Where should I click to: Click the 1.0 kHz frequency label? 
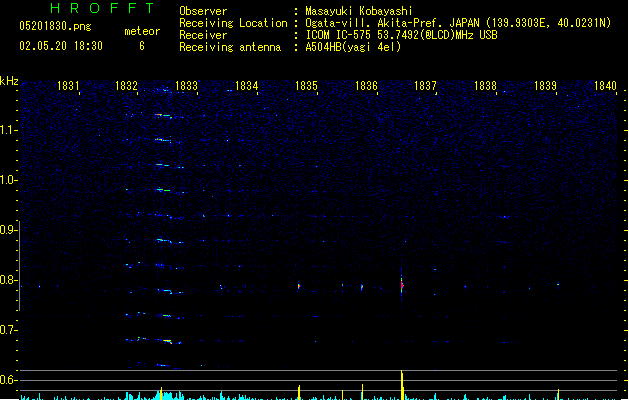coord(8,180)
